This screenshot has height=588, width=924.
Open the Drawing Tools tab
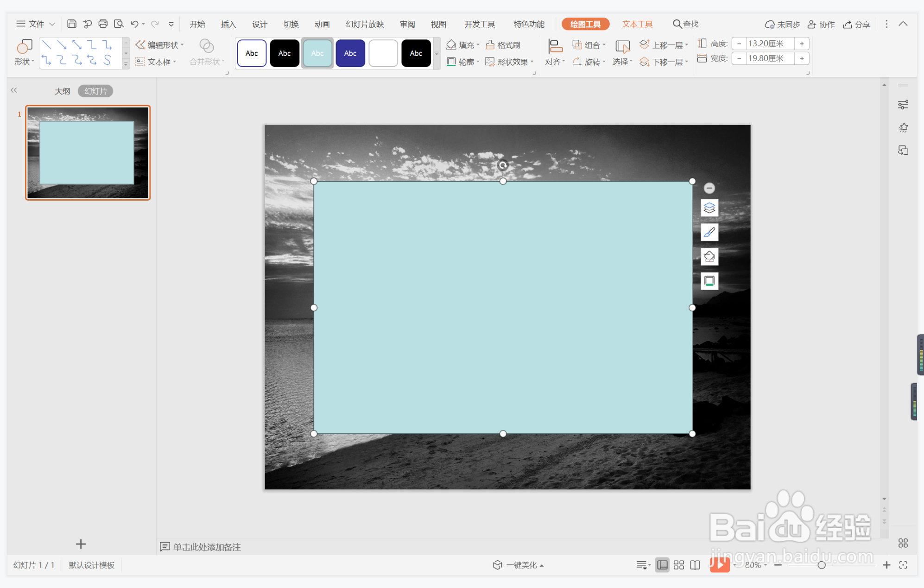pyautogui.click(x=585, y=24)
